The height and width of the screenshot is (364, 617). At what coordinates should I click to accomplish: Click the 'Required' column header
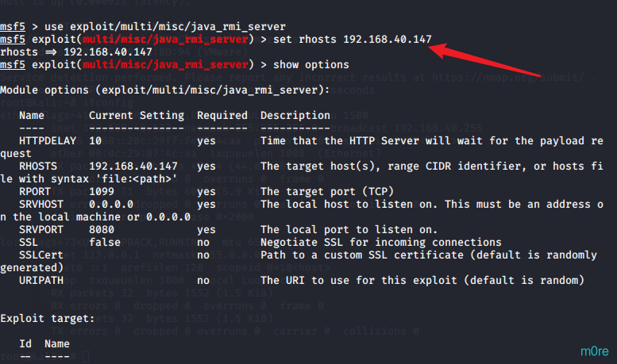(x=222, y=116)
